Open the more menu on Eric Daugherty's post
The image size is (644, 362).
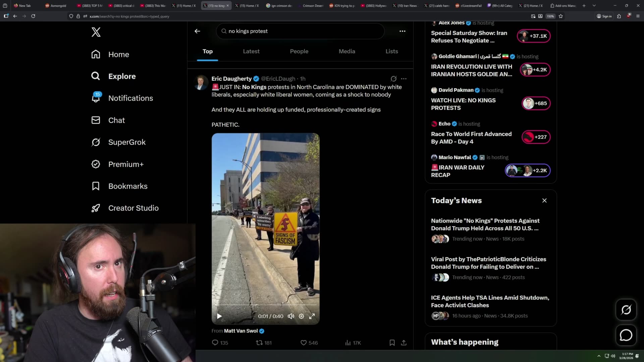[404, 79]
